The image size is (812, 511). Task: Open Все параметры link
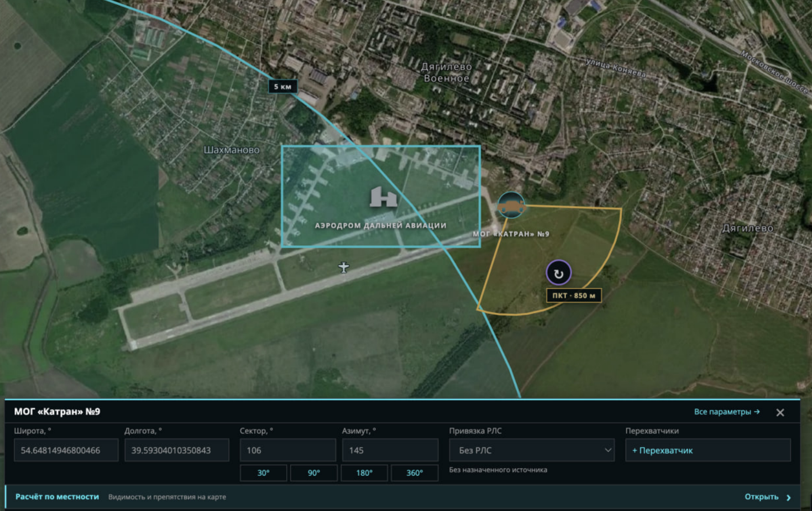(727, 412)
